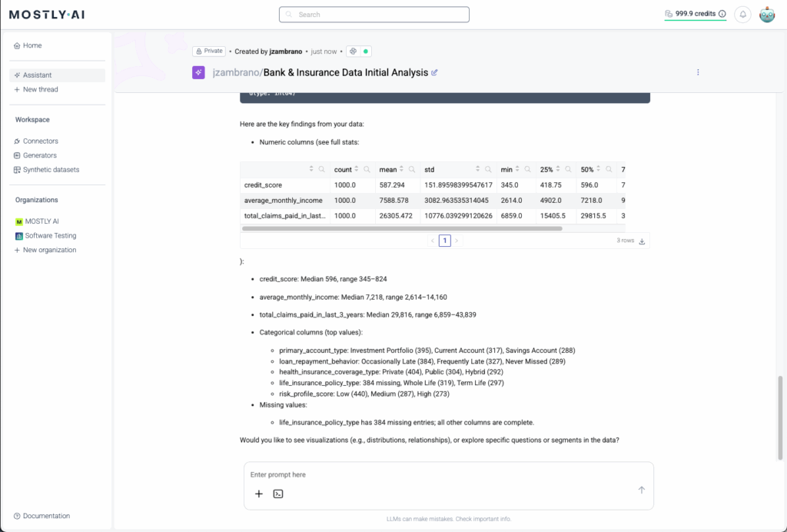Click the page vertical scrollbar thumb
This screenshot has width=787, height=532.
coord(780,417)
